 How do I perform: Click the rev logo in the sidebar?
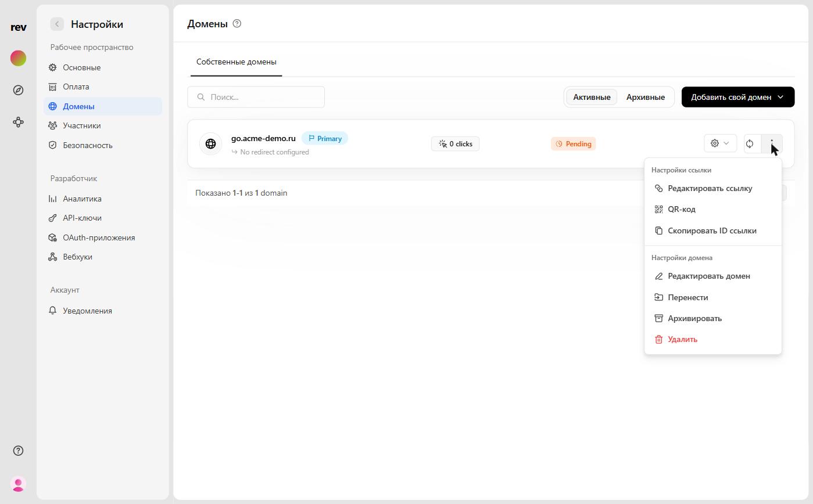point(19,27)
